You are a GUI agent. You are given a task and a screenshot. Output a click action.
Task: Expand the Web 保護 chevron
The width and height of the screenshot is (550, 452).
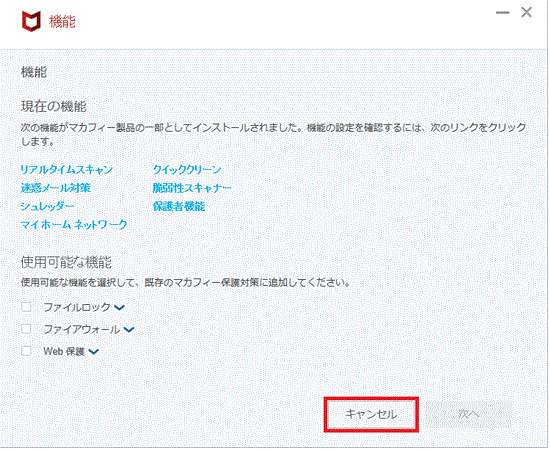(94, 351)
